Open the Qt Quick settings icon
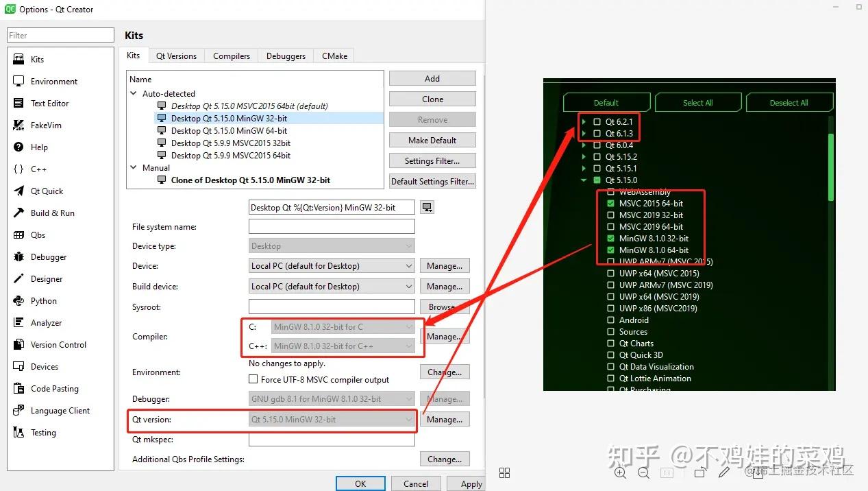Viewport: 868px width, 491px height. pyautogui.click(x=17, y=191)
